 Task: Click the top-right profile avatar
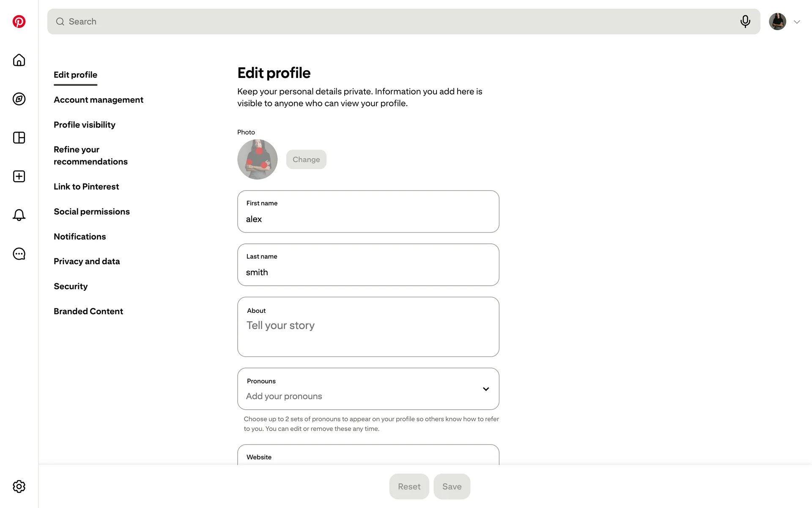tap(777, 22)
